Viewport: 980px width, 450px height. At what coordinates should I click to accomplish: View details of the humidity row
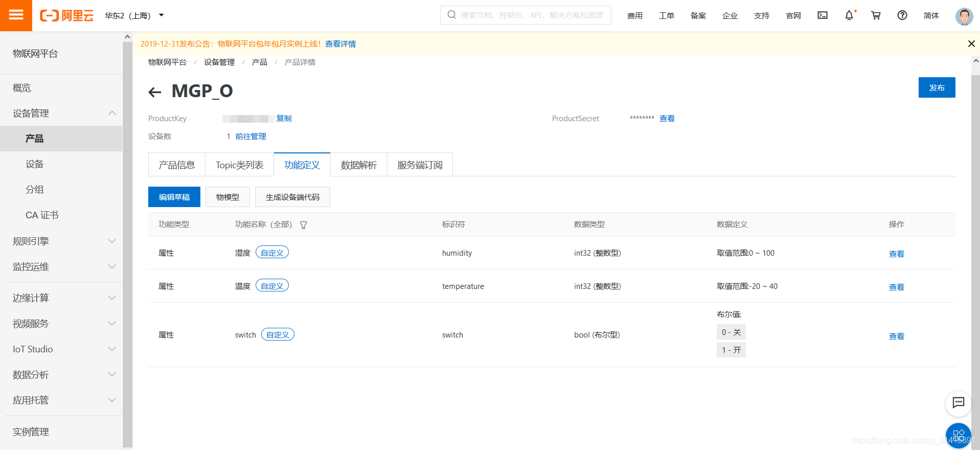(897, 254)
